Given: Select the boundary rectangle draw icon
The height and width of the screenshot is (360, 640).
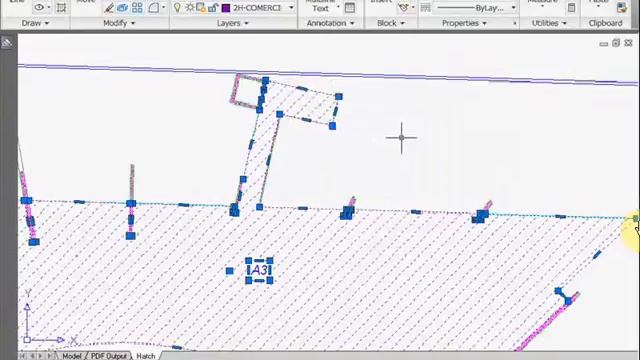Looking at the screenshot, I should click(61, 7).
